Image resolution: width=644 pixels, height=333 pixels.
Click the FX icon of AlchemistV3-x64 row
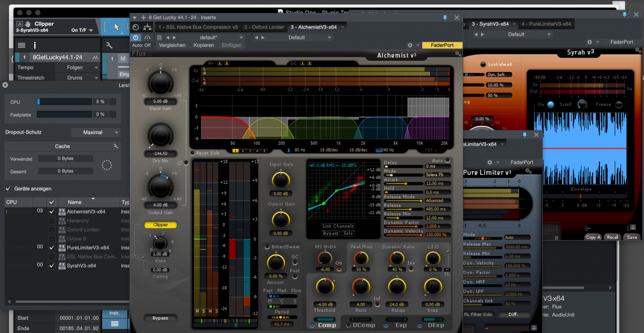(62, 212)
